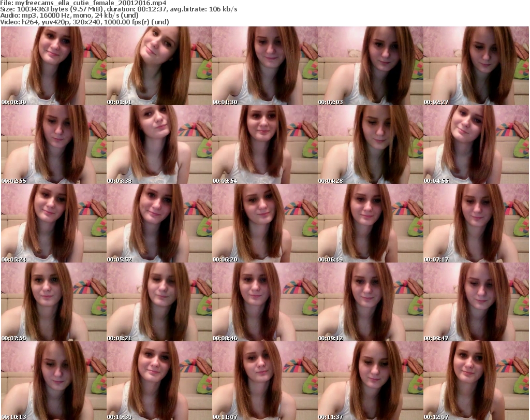Viewport: 530px width, 420px height.
Task: Select the frame stamped 00:11:37
Action: [x=371, y=381]
